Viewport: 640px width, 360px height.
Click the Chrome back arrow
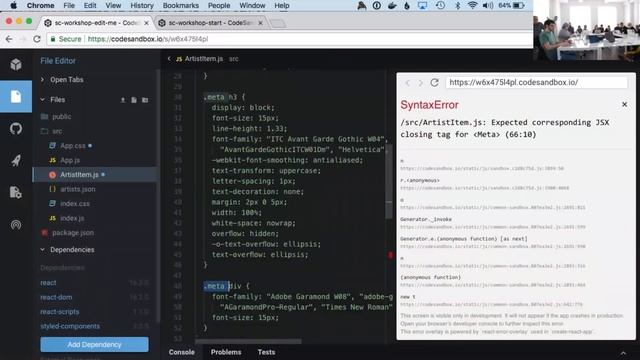(x=9, y=39)
